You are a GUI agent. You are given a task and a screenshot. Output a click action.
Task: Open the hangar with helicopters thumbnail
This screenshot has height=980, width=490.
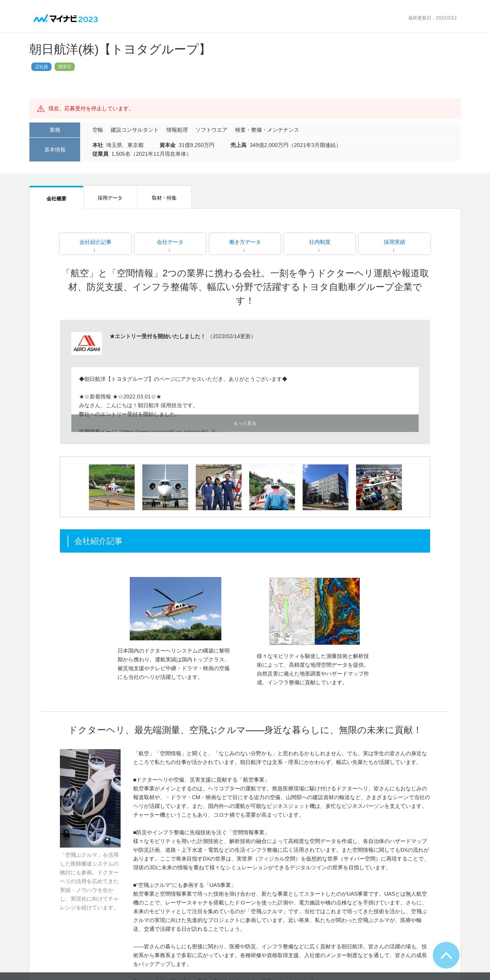point(379,487)
